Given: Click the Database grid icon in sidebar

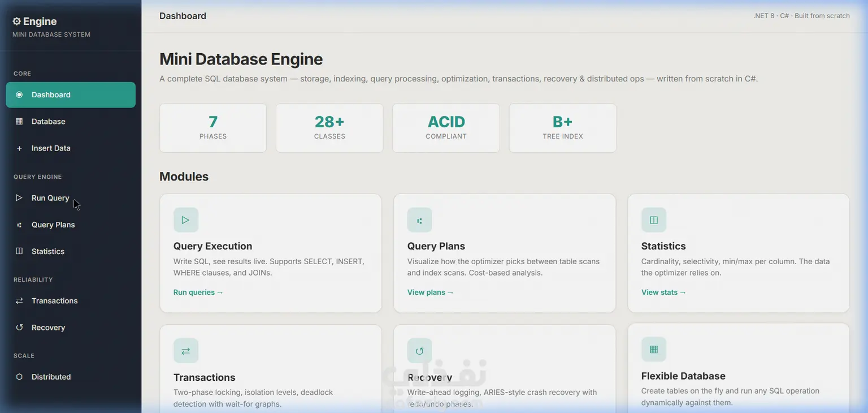Looking at the screenshot, I should coord(19,121).
